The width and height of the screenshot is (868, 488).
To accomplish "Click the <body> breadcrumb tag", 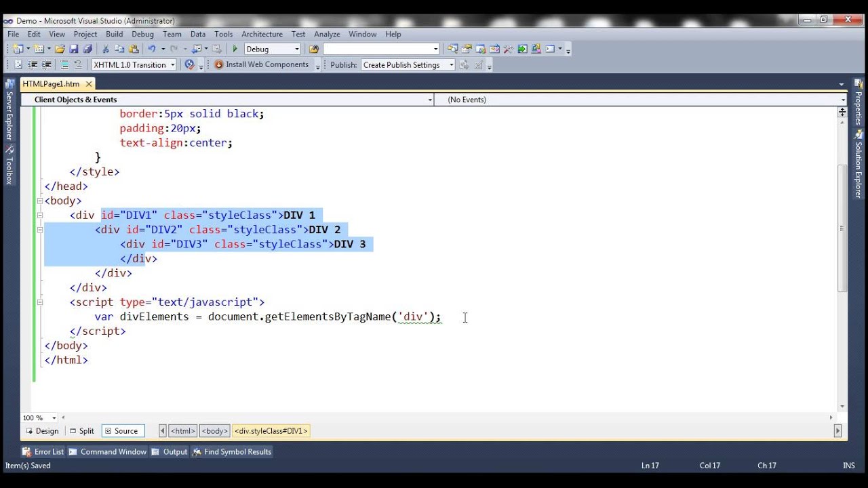I will tap(215, 431).
